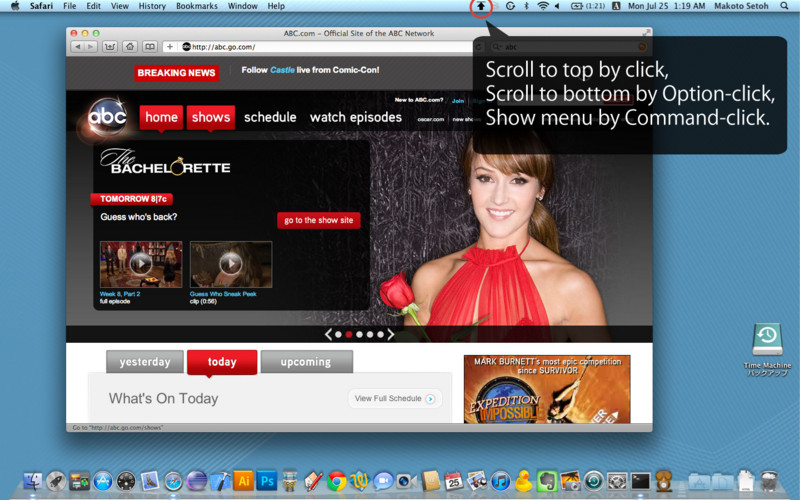Screen dimensions: 800x500
Task: Click the abc.go.com address field
Action: 327,47
